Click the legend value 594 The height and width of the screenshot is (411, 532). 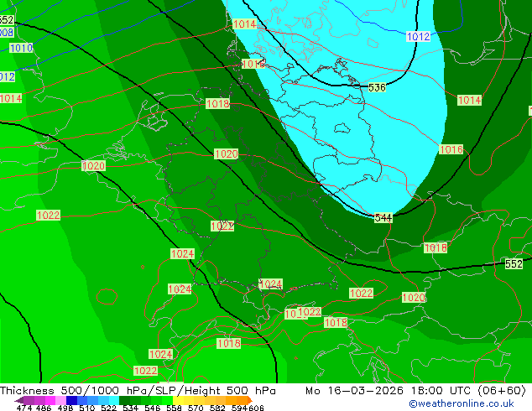(239, 408)
